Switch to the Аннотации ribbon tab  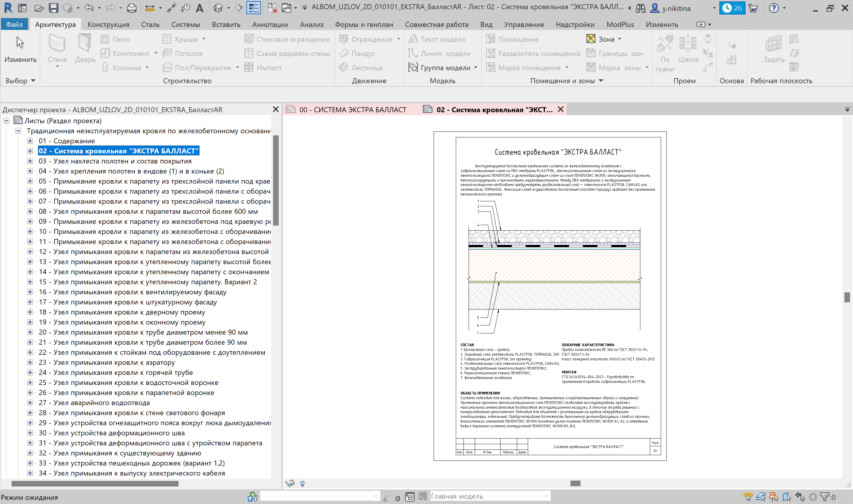270,25
